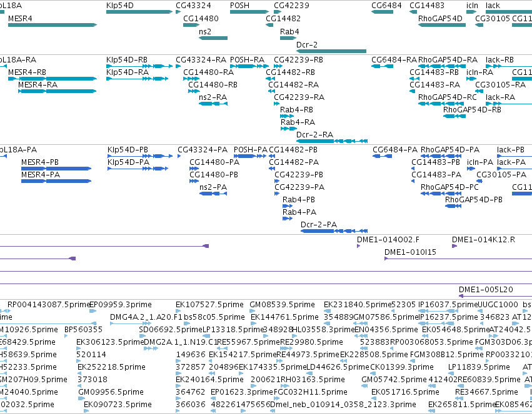Select the Klp54D-RA transcript label
The height and width of the screenshot is (414, 532).
click(128, 72)
